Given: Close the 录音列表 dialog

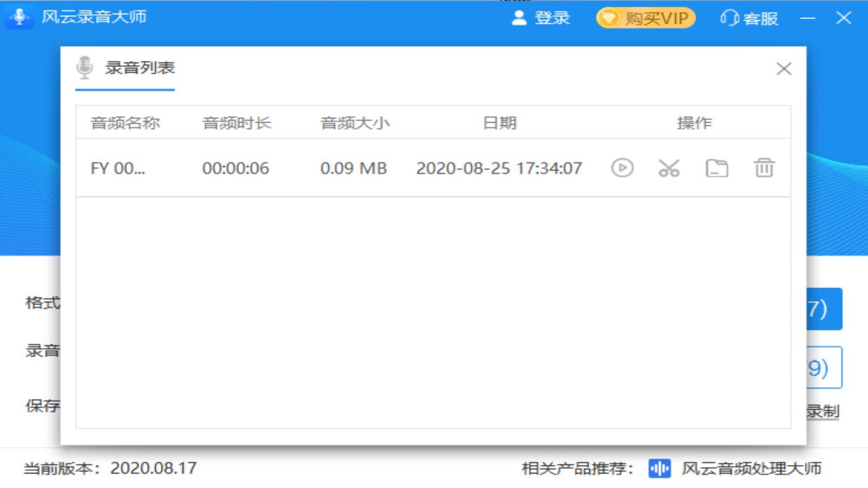Looking at the screenshot, I should tap(783, 69).
